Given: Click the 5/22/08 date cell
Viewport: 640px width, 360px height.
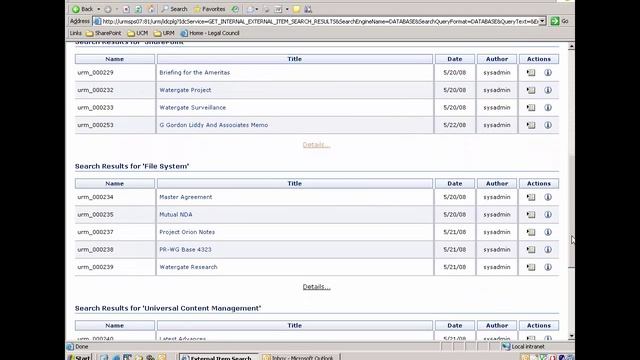Looking at the screenshot, I should click(x=455, y=125).
